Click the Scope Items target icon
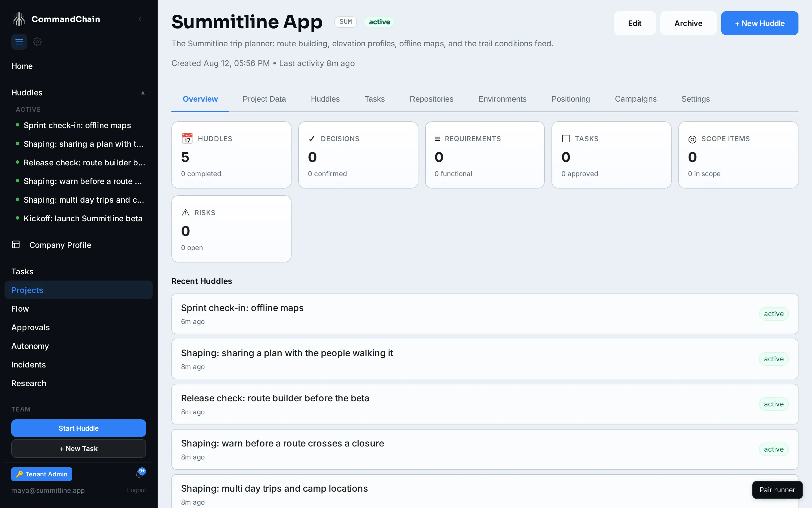812x508 pixels. coord(692,139)
